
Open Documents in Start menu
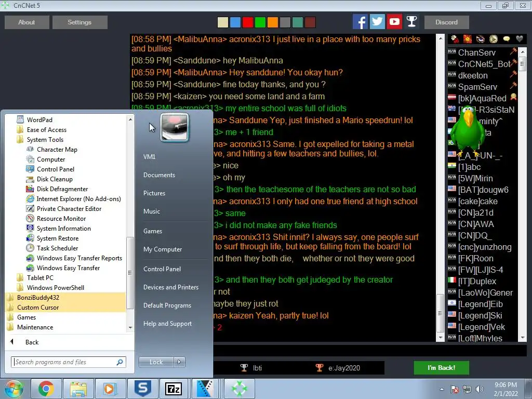click(159, 175)
